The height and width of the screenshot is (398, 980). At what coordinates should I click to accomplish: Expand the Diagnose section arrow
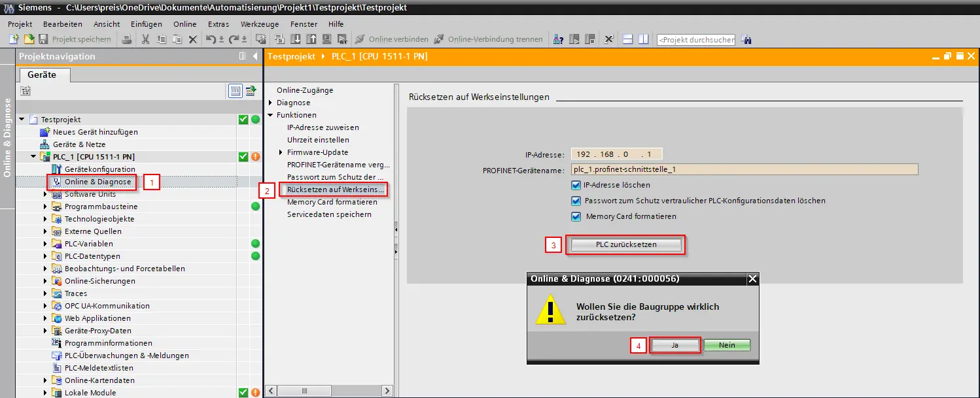coord(270,103)
